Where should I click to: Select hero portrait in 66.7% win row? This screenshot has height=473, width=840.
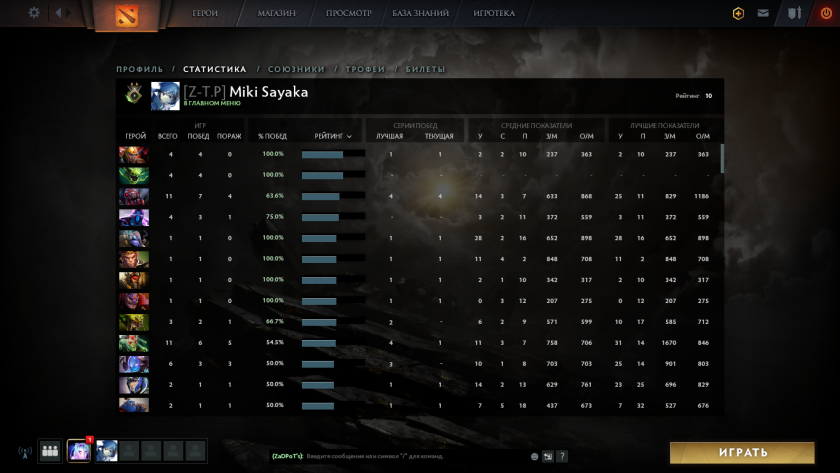[134, 321]
